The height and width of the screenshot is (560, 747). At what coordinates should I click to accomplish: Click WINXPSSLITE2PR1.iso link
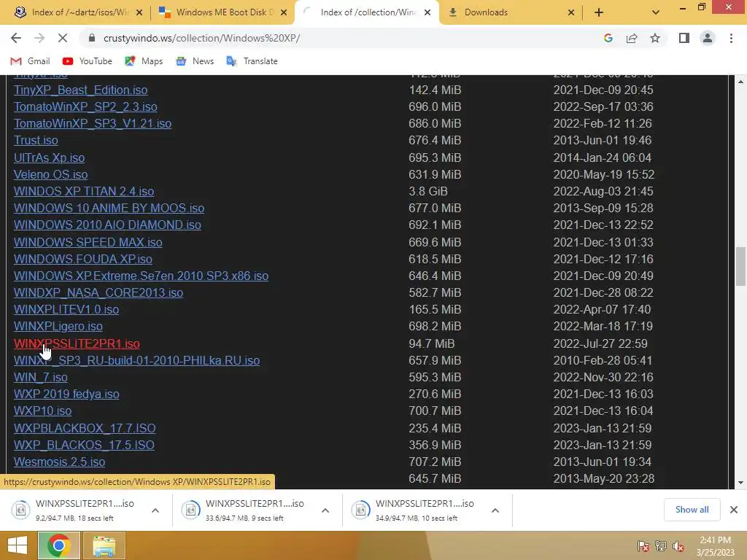pyautogui.click(x=77, y=344)
